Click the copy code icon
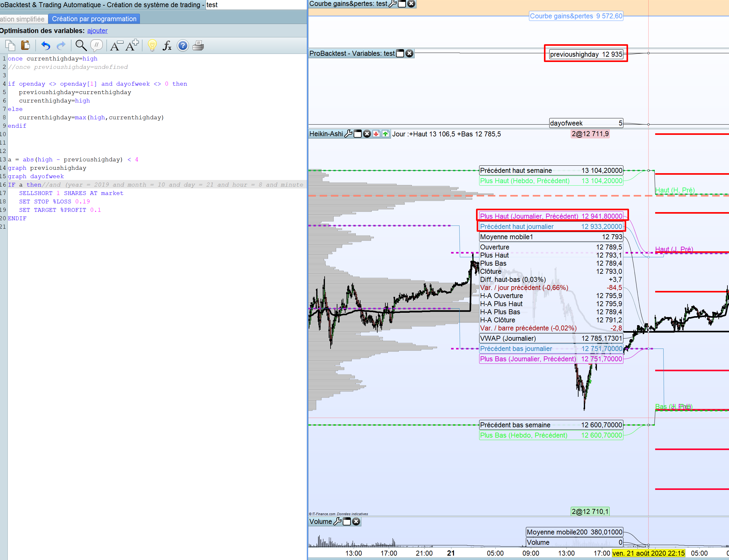The width and height of the screenshot is (729, 560). (10, 45)
